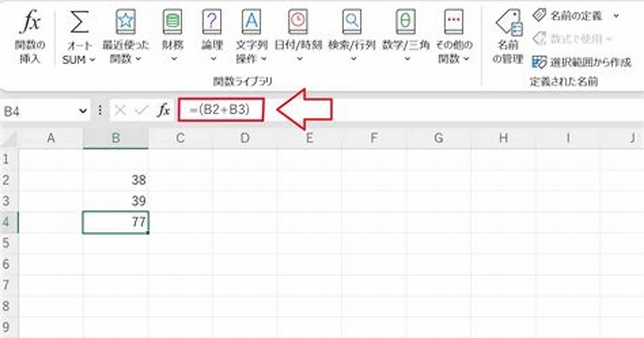Click the 名前の定義 tag icon
This screenshot has height=338, width=644.
point(539,15)
